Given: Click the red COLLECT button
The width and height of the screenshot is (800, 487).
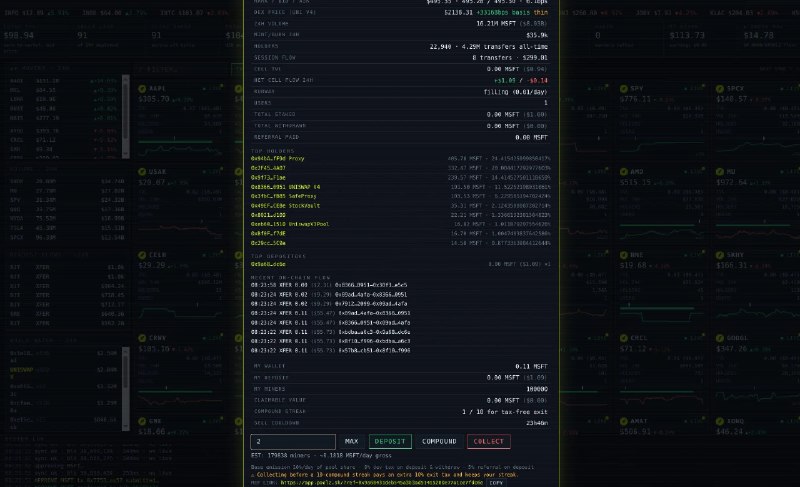Looking at the screenshot, I should tap(488, 442).
